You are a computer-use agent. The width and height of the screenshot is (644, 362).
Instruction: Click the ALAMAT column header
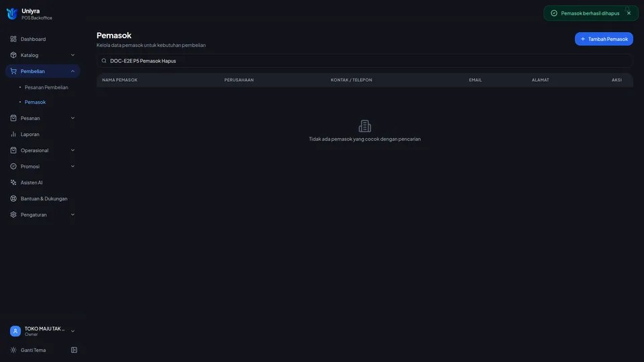(541, 80)
